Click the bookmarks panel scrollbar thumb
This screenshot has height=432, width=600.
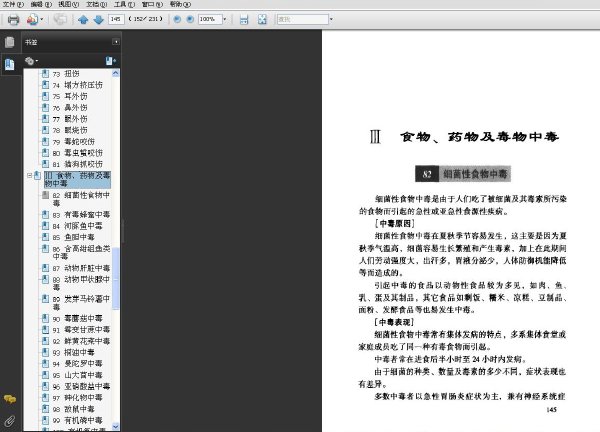116,279
